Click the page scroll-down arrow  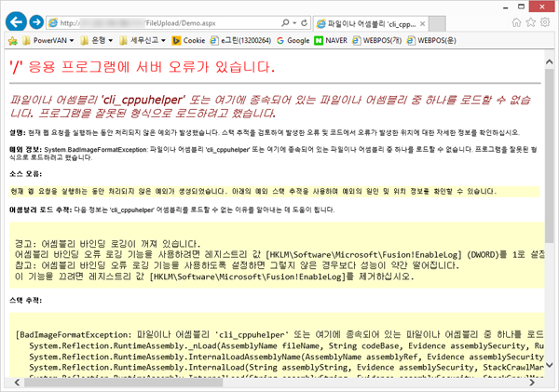tap(550, 365)
